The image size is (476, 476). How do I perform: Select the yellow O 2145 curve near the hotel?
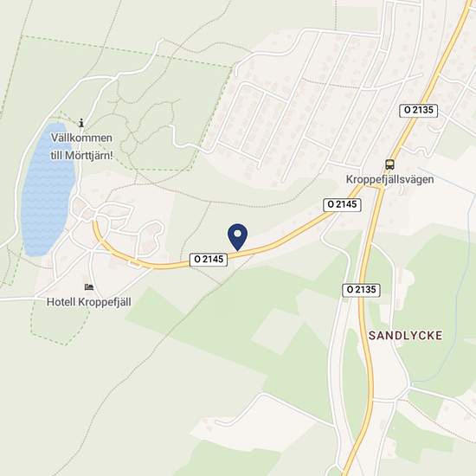tap(115, 253)
